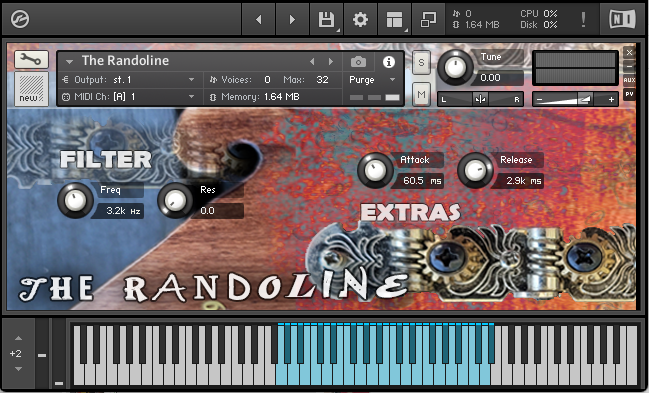Click the warning exclamation mark icon

coord(583,19)
